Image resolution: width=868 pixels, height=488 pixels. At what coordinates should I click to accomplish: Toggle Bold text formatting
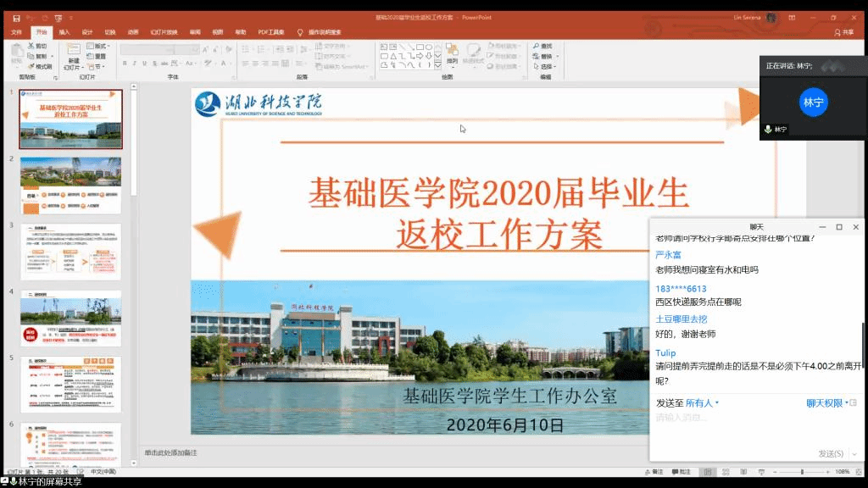coord(124,64)
